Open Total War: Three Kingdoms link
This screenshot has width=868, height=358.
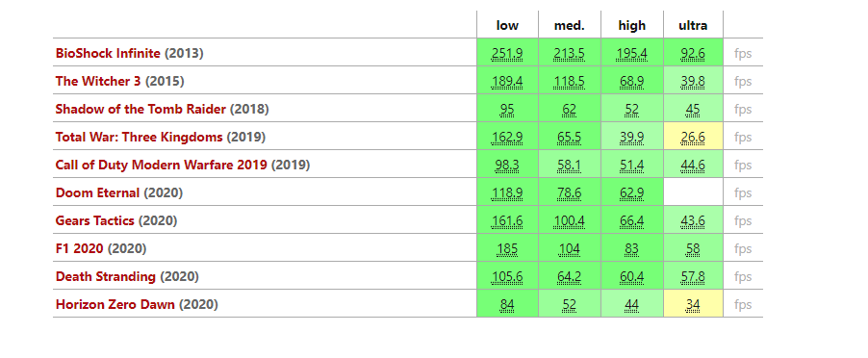(139, 138)
